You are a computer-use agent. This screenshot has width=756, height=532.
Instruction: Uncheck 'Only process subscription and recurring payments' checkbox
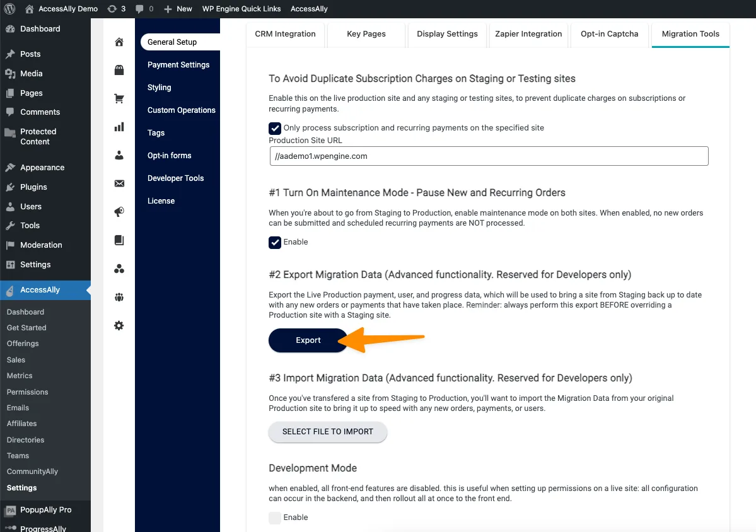click(x=275, y=128)
